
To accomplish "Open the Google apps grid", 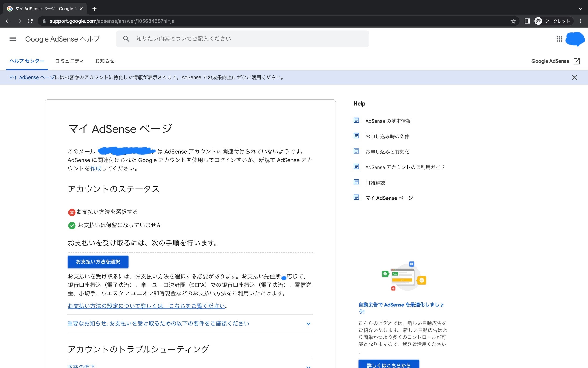I will 559,39.
